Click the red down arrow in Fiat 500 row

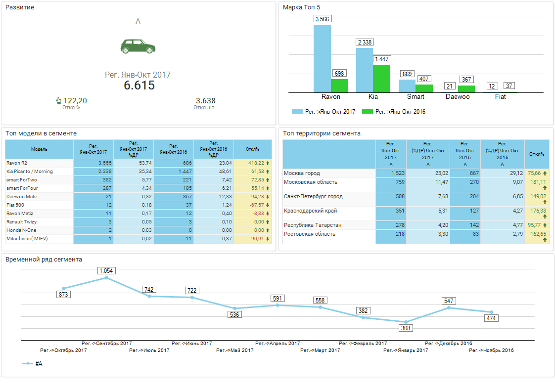pyautogui.click(x=268, y=205)
